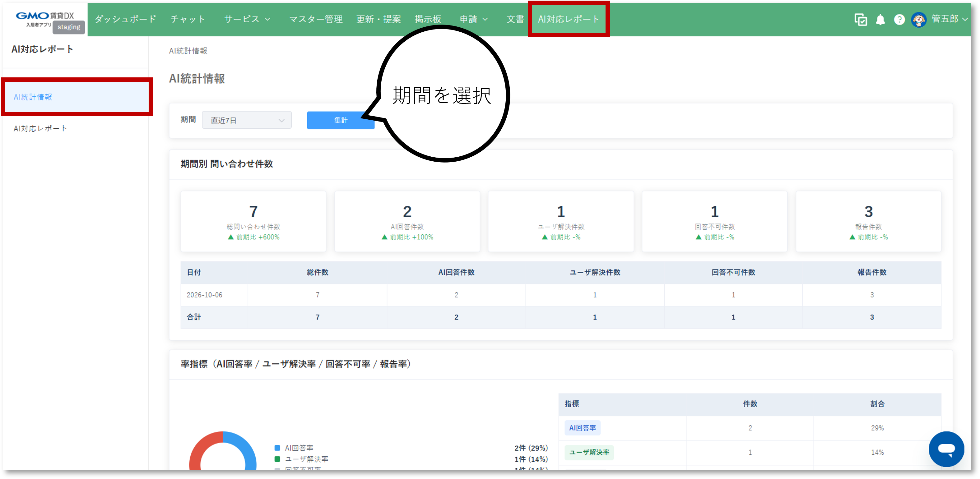The height and width of the screenshot is (479, 980).
Task: Open 文書 menu item
Action: pyautogui.click(x=515, y=19)
